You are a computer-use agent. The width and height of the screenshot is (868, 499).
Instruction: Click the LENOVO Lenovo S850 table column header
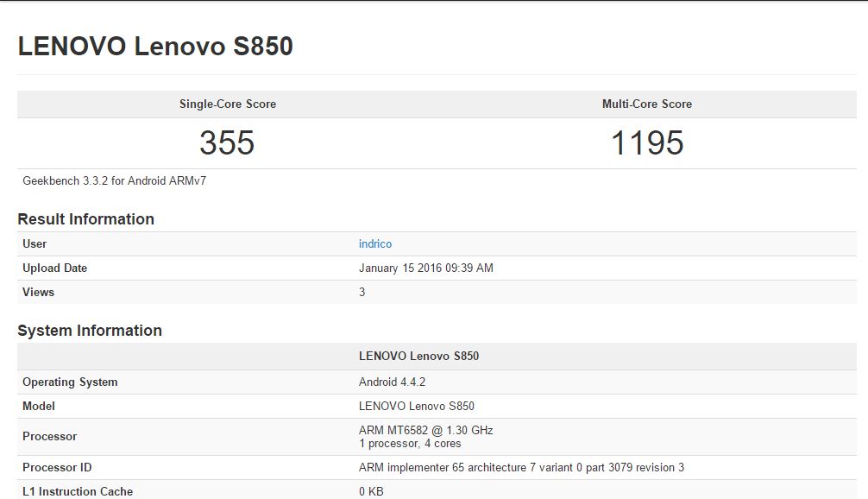tap(418, 356)
